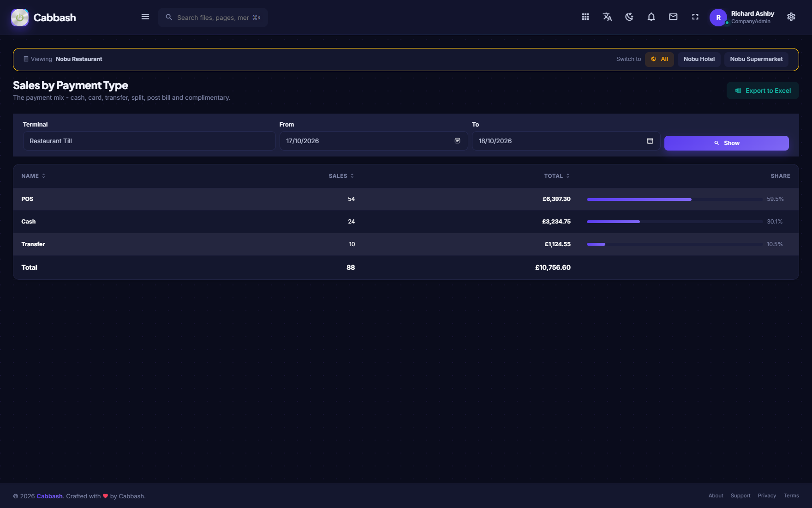This screenshot has width=812, height=508.
Task: Switch to Nobu Hotel
Action: [699, 59]
